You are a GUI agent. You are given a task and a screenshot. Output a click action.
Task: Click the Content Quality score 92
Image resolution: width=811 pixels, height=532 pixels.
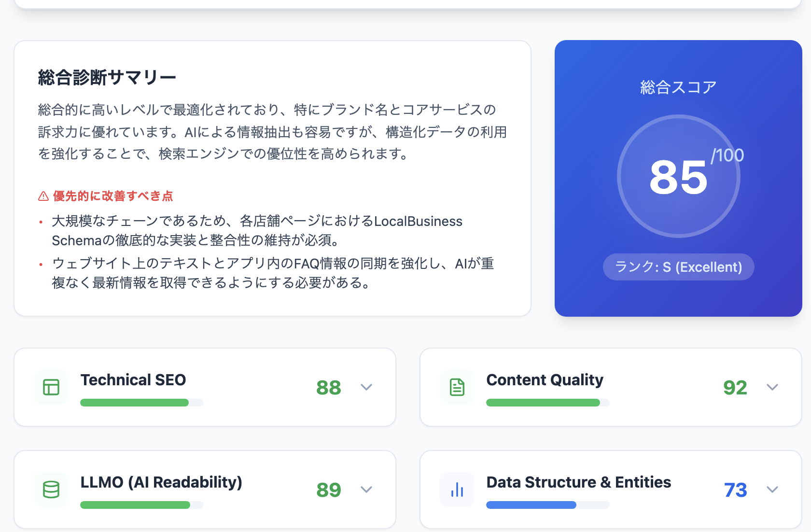735,387
